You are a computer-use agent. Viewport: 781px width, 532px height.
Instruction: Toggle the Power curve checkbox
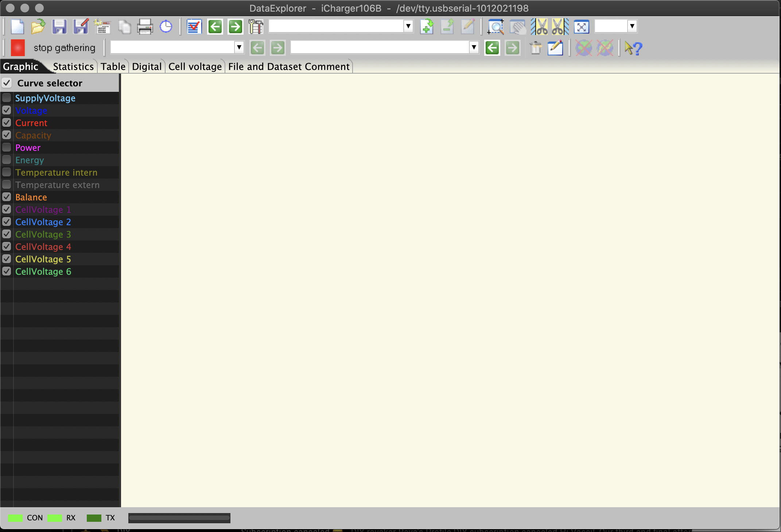(x=6, y=147)
